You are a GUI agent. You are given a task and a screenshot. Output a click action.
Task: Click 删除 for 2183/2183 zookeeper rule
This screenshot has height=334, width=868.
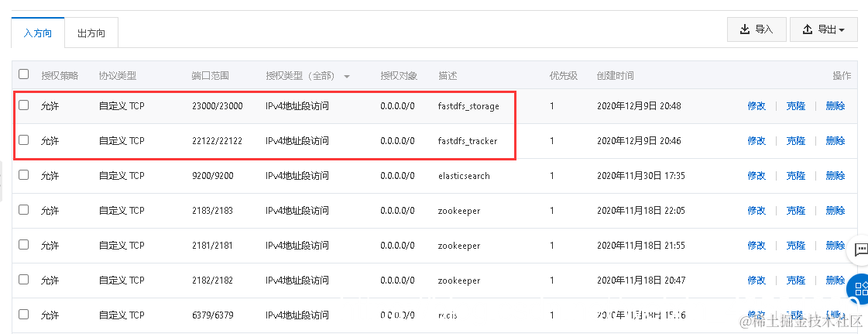835,211
